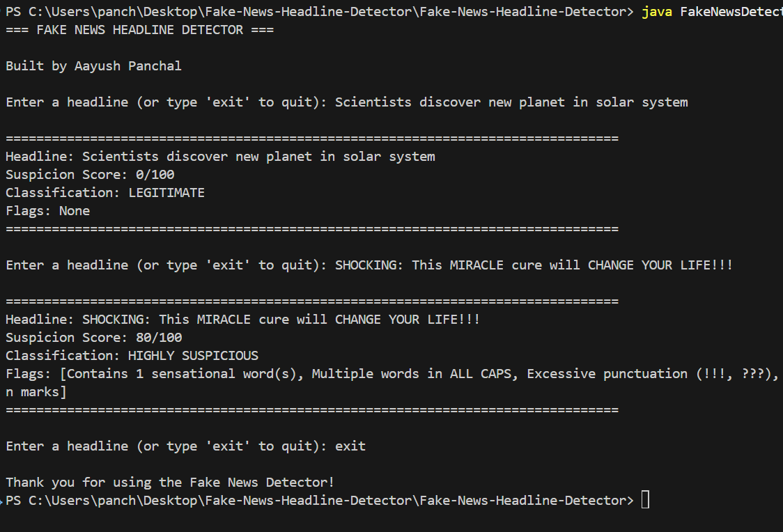783x532 pixels.
Task: Click the typed exit input text
Action: (x=350, y=446)
